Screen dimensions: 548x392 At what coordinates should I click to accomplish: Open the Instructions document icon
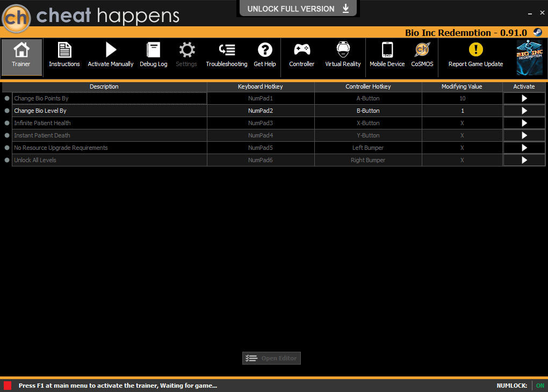coord(64,50)
